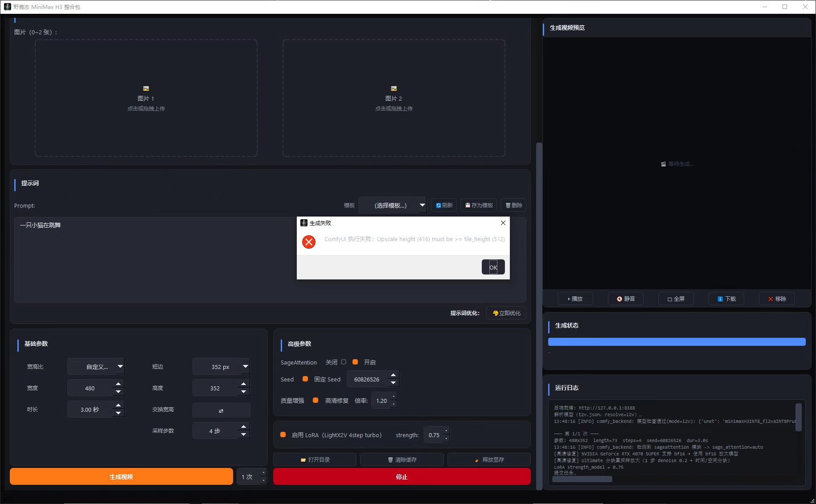Click the 静音 mute button

[x=626, y=299]
